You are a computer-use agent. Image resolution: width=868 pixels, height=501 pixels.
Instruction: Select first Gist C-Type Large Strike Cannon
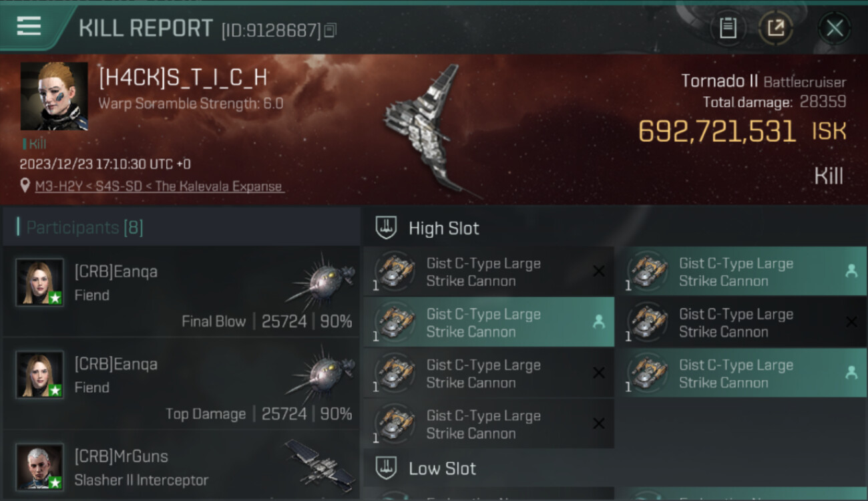point(489,272)
